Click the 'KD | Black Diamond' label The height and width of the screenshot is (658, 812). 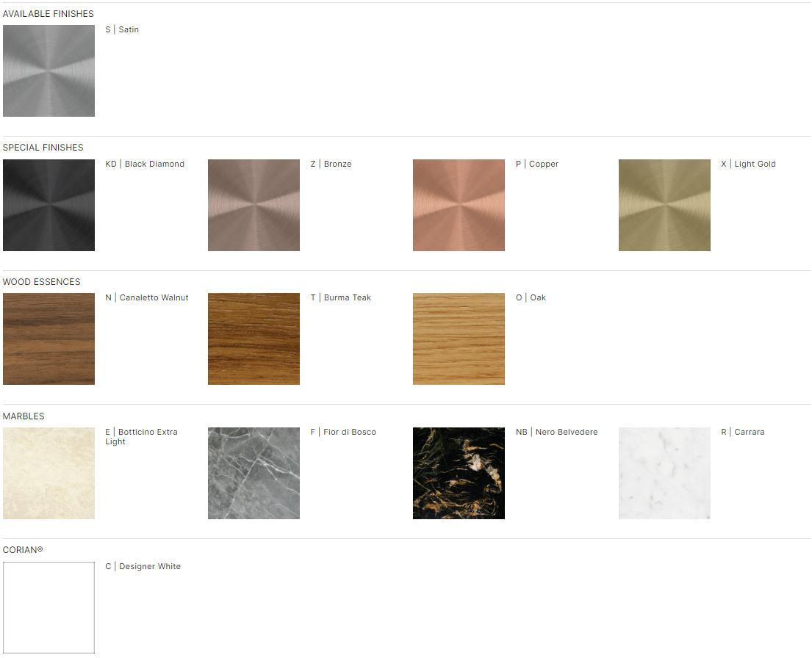145,164
